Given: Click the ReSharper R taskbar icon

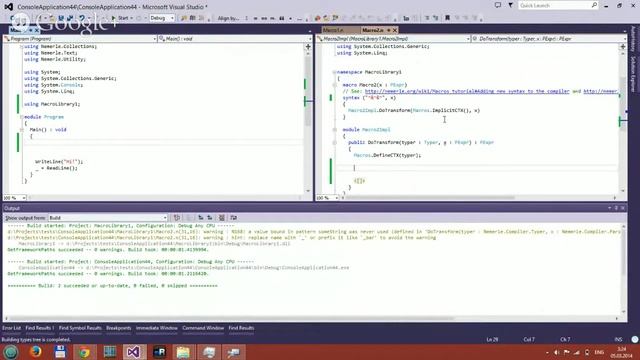Looking at the screenshot, I should click(x=159, y=352).
